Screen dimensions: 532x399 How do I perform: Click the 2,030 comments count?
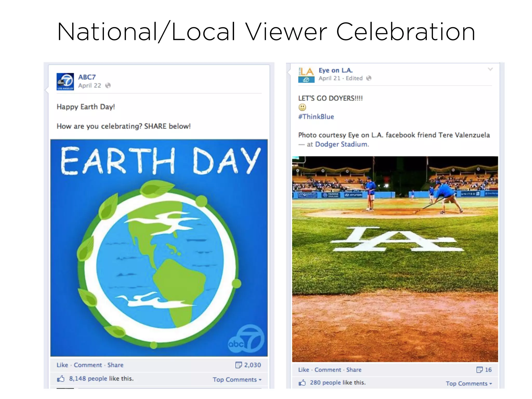[x=252, y=365]
